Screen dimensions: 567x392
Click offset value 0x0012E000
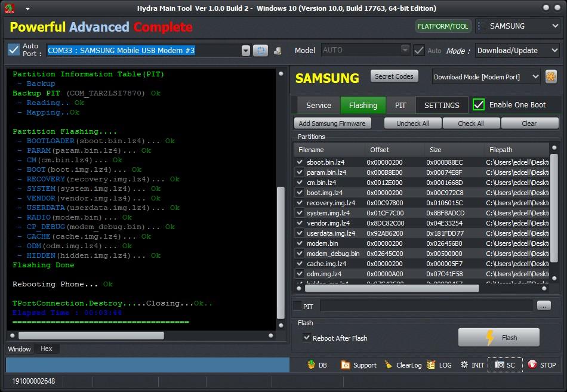(385, 183)
